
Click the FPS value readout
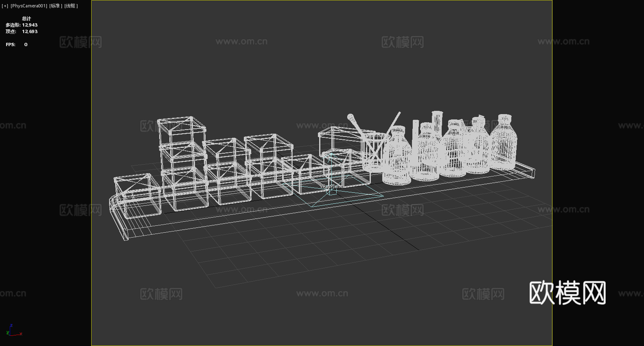click(26, 45)
